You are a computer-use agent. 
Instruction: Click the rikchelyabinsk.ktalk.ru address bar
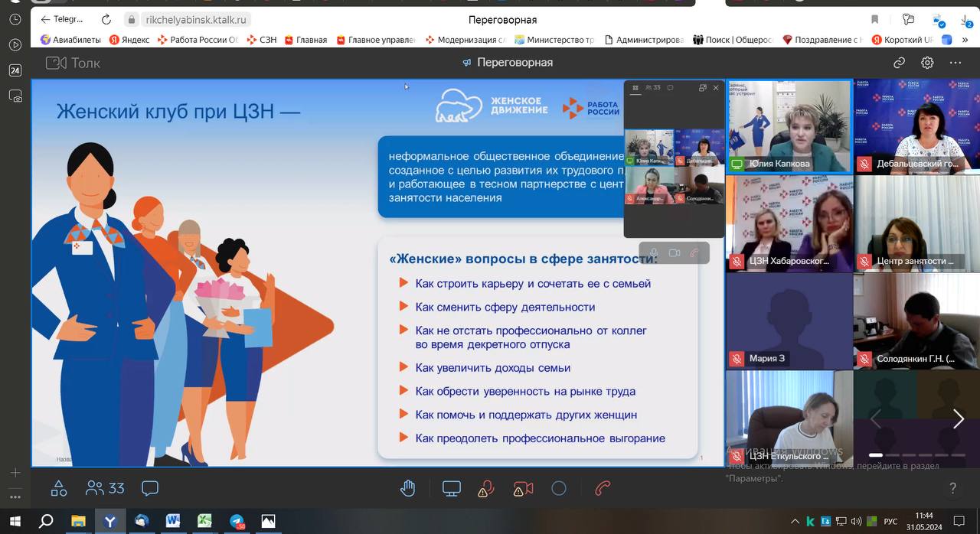tap(196, 20)
